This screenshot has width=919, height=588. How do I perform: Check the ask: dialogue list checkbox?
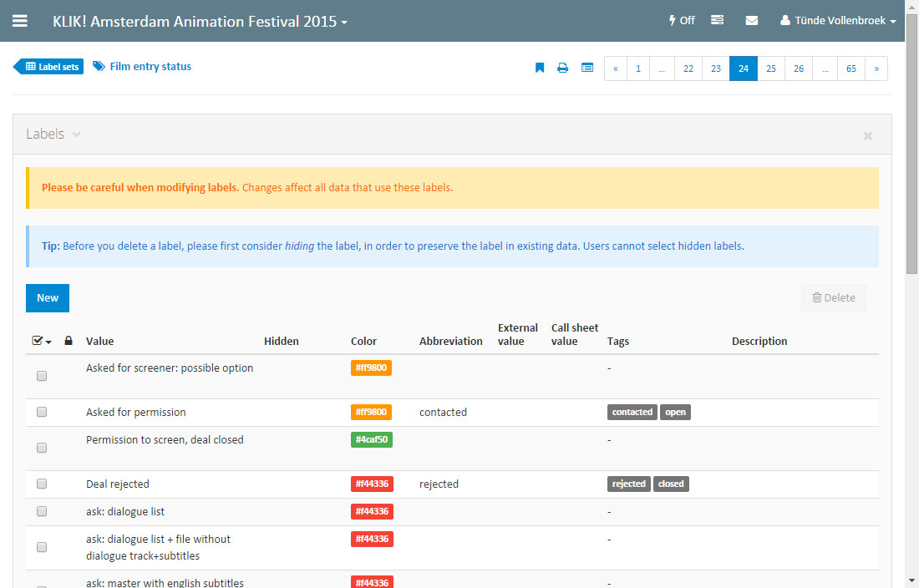click(42, 511)
